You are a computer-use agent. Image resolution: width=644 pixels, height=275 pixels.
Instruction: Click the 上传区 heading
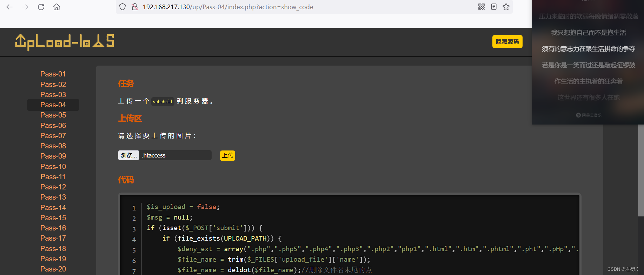point(130,118)
